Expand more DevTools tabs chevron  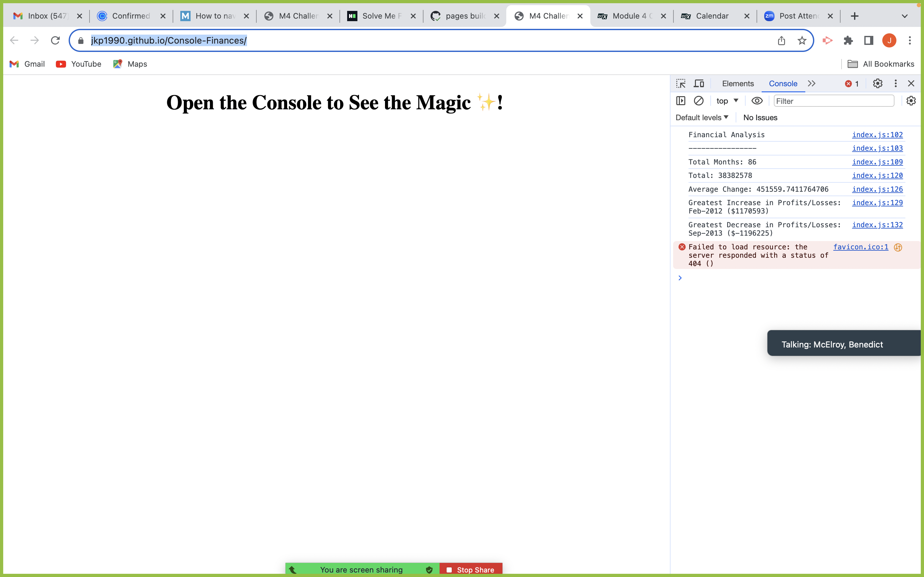point(812,84)
